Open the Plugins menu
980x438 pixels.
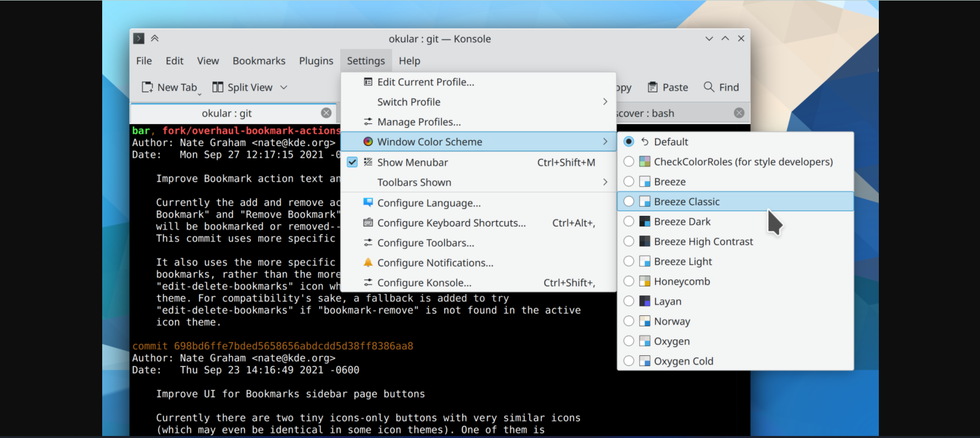pyautogui.click(x=316, y=61)
